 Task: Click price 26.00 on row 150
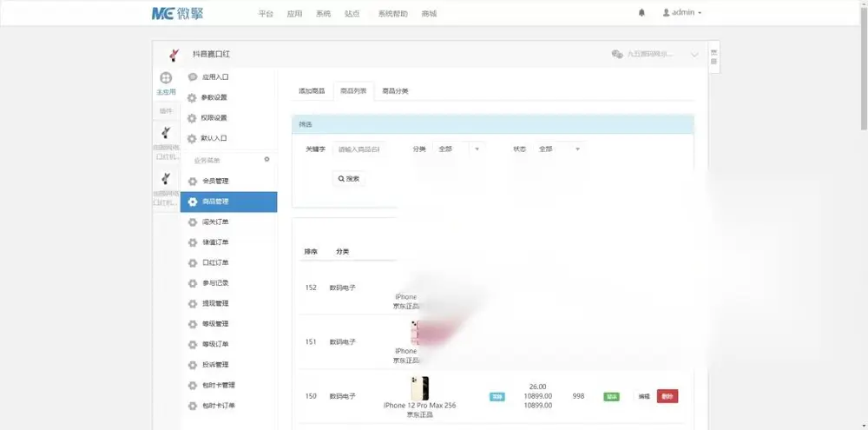pyautogui.click(x=537, y=387)
